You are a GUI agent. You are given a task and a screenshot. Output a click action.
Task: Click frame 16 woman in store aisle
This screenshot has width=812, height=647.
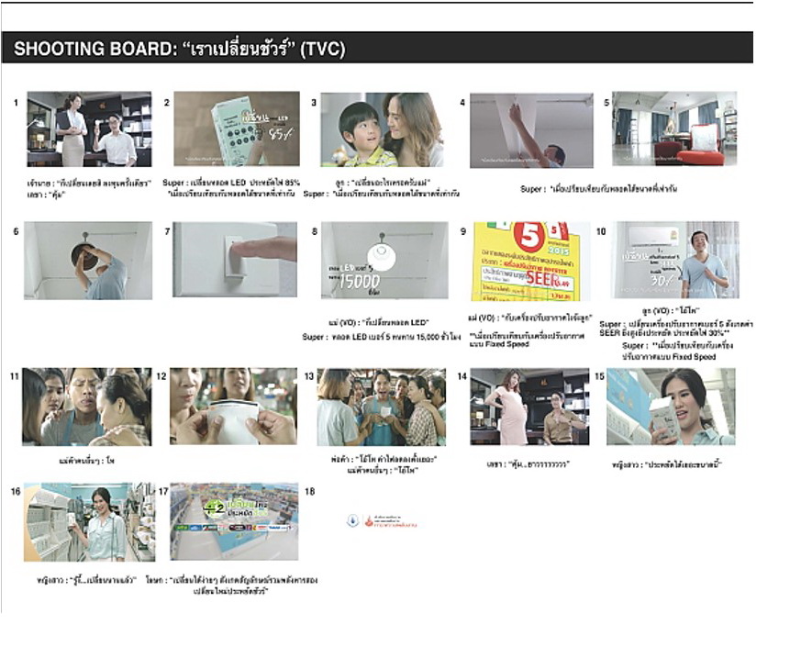(x=90, y=522)
